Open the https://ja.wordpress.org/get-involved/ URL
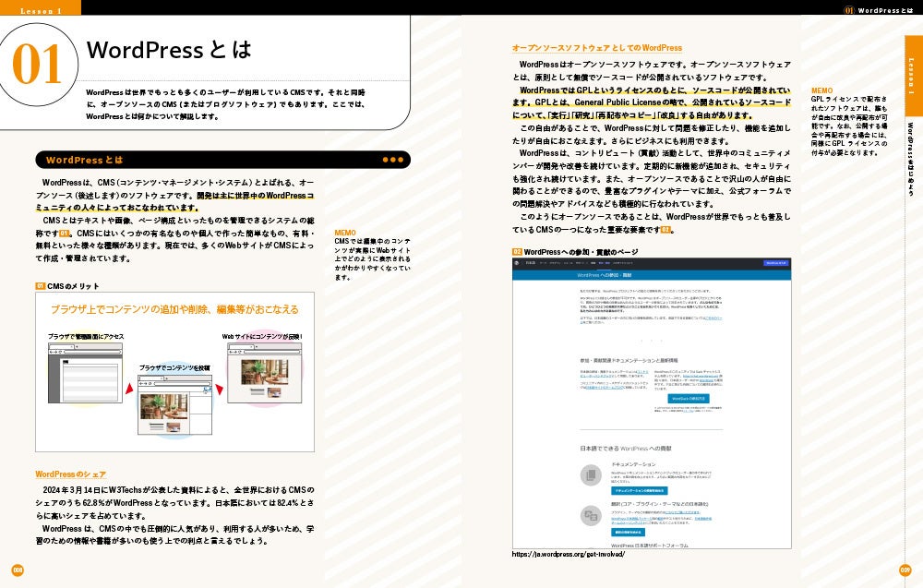This screenshot has height=588, width=923. 568,554
